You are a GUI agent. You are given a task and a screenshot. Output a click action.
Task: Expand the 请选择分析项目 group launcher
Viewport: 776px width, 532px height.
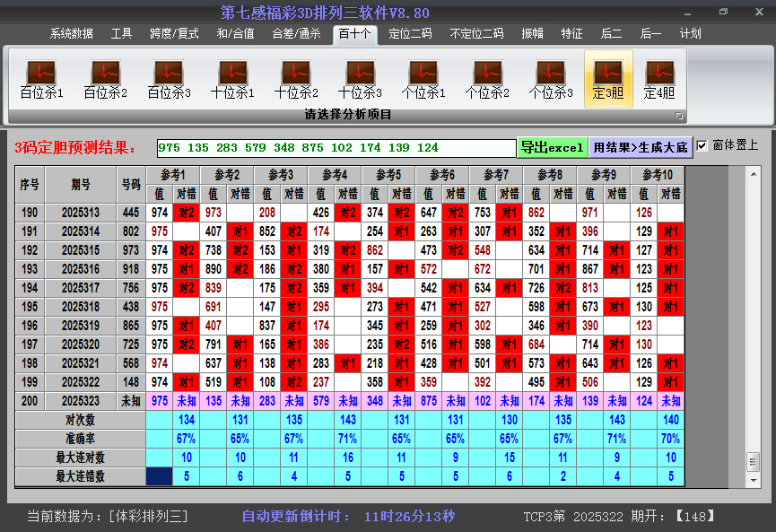(x=679, y=116)
